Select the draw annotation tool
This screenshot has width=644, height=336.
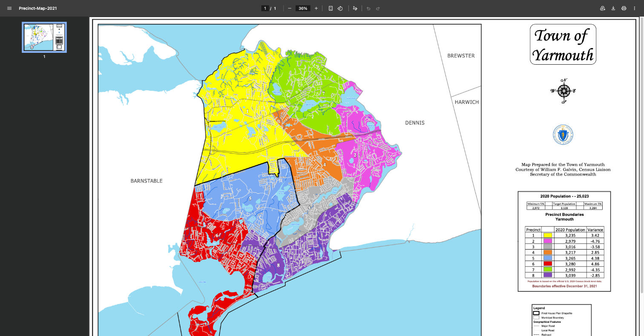[355, 8]
